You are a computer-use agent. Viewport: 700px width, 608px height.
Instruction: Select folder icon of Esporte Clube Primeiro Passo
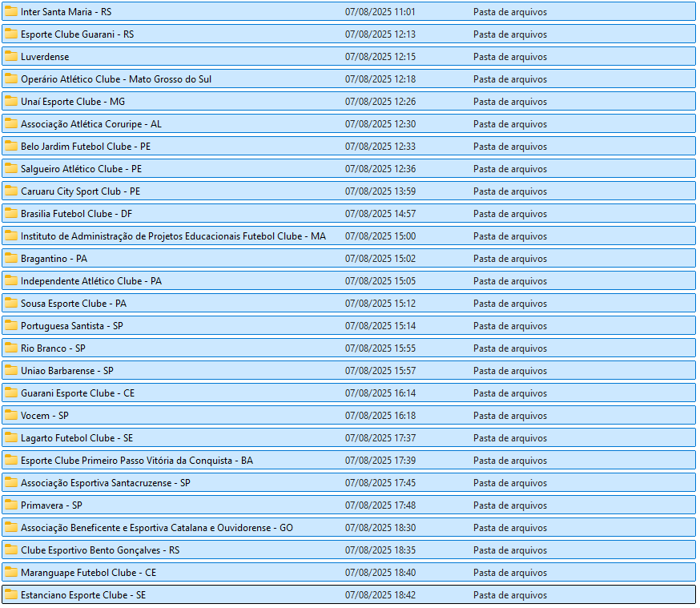coord(10,461)
